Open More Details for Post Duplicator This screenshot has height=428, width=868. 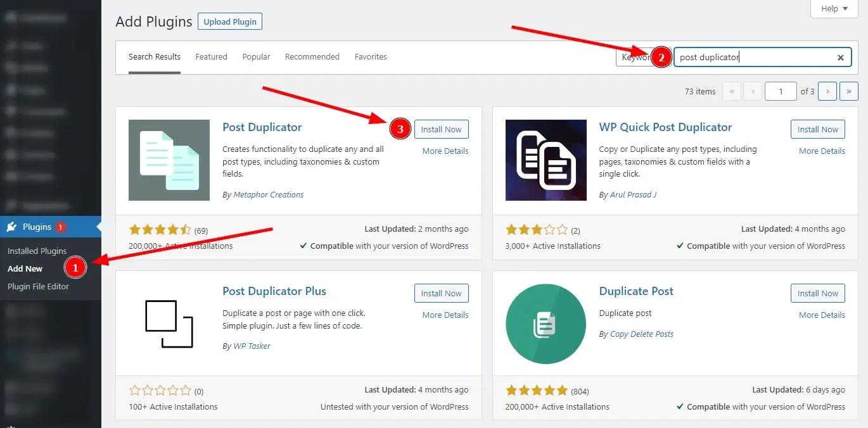click(445, 151)
